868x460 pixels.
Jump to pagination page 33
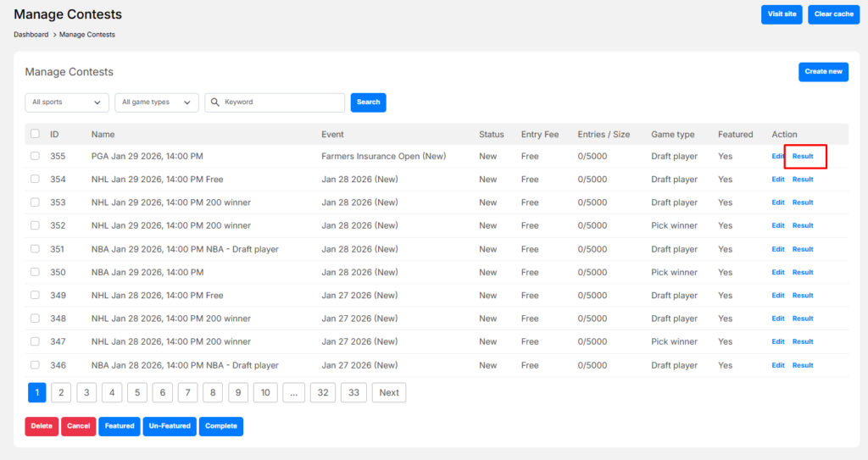tap(353, 392)
